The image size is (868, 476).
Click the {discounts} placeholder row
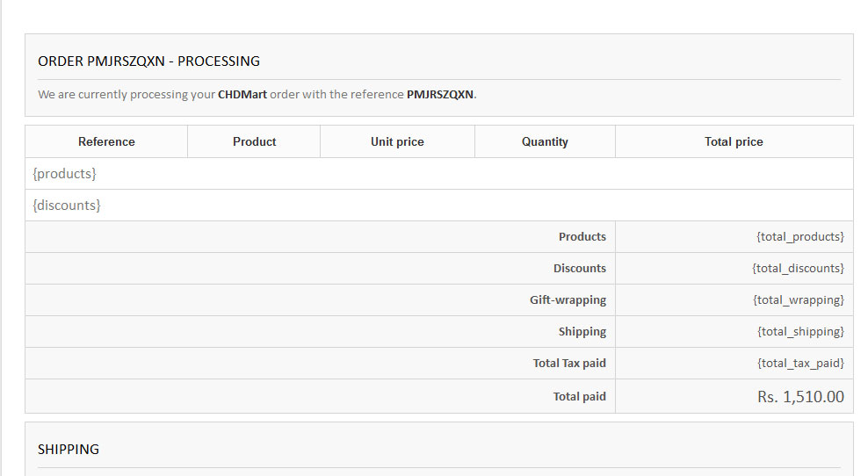click(67, 206)
